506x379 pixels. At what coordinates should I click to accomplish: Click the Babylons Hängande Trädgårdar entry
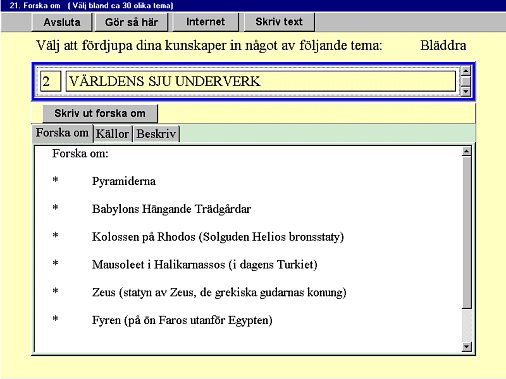click(x=171, y=209)
